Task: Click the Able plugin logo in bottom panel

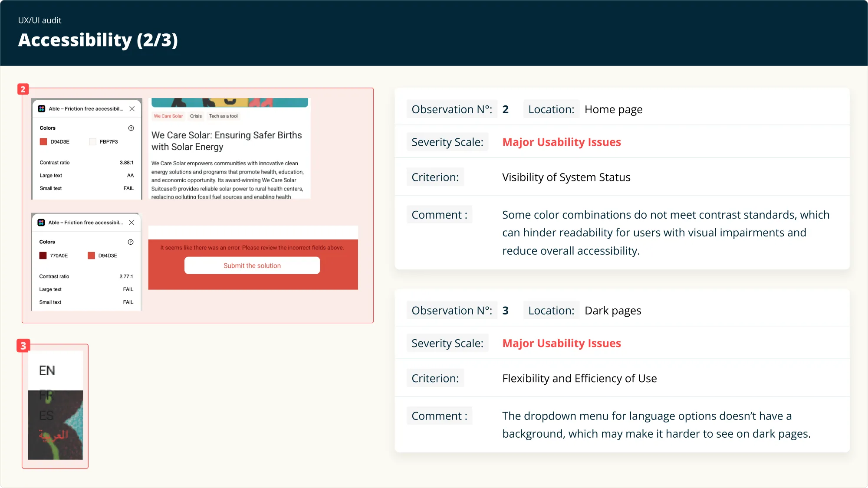Action: (x=41, y=223)
